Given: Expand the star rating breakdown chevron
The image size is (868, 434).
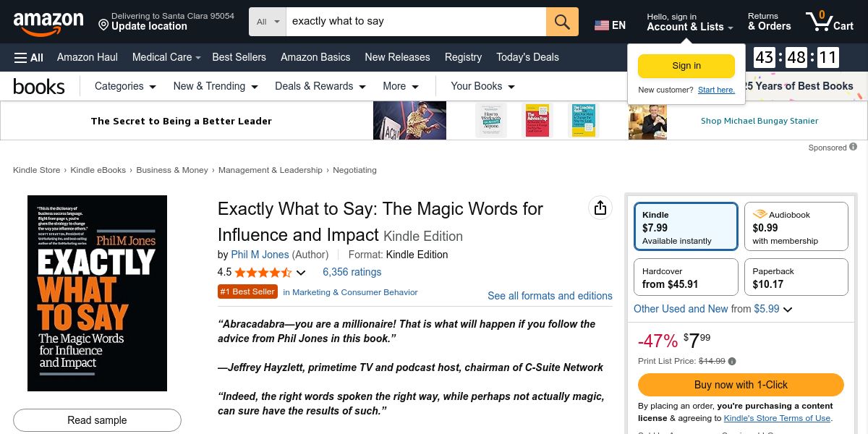Looking at the screenshot, I should [301, 273].
